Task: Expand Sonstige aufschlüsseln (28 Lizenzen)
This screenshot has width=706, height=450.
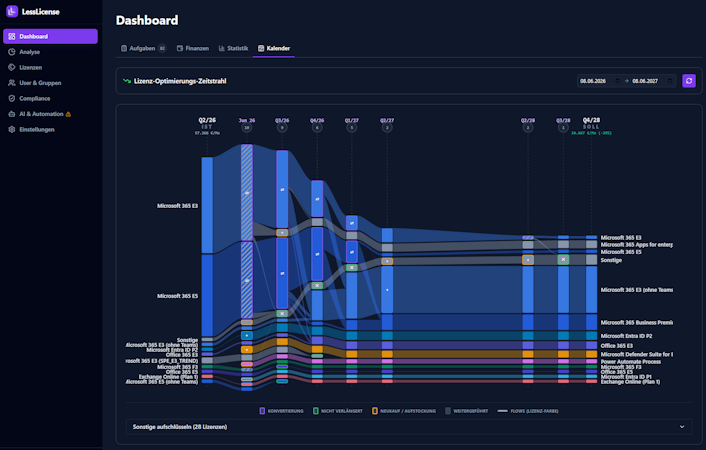Action: pyautogui.click(x=409, y=427)
